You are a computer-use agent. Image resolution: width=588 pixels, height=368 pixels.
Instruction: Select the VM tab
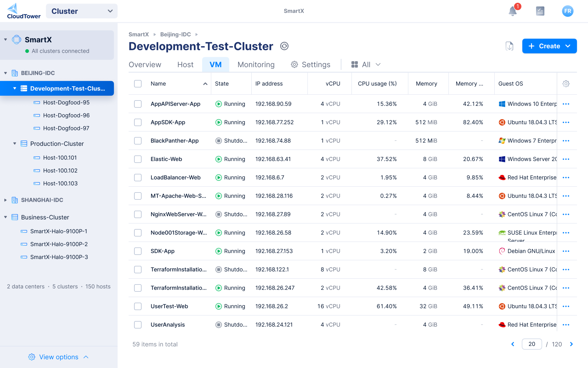[216, 64]
